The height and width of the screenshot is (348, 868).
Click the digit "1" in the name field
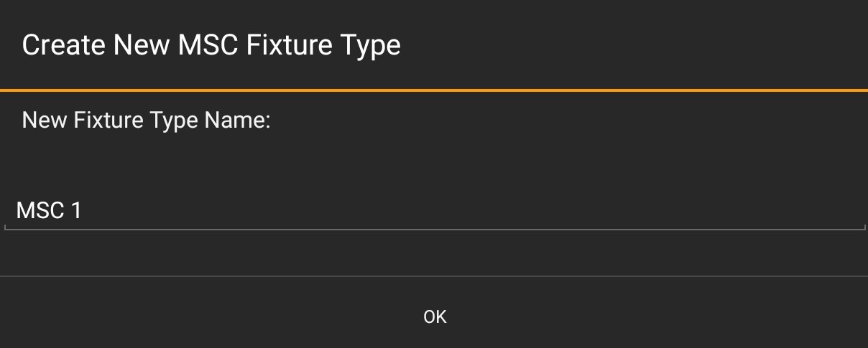pyautogui.click(x=77, y=211)
